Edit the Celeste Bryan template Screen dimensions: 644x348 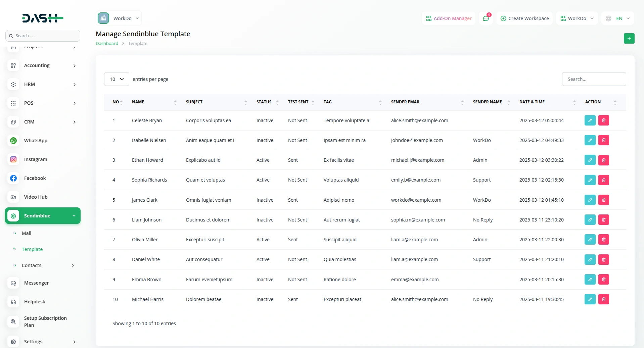[x=590, y=120]
